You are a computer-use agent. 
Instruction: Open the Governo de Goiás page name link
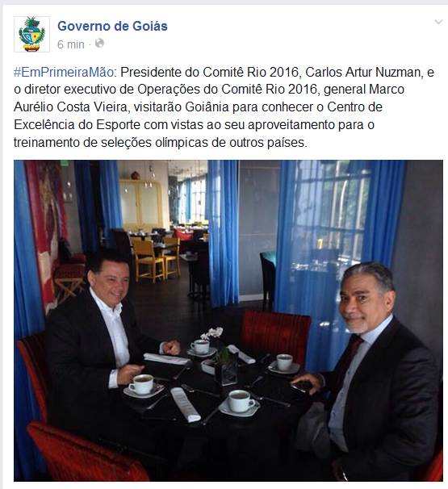112,26
